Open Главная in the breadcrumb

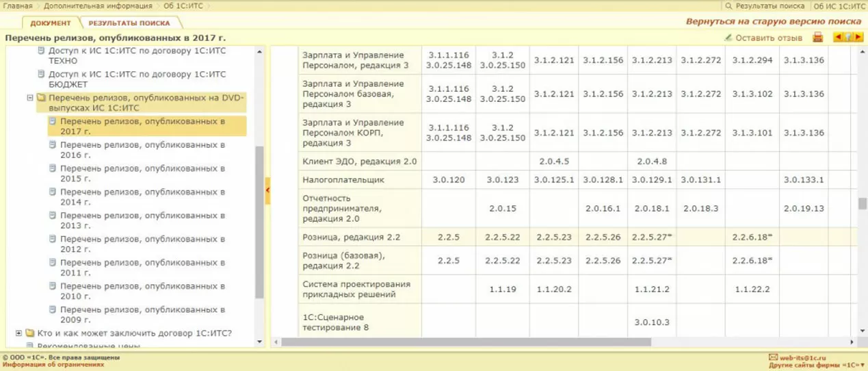[17, 6]
